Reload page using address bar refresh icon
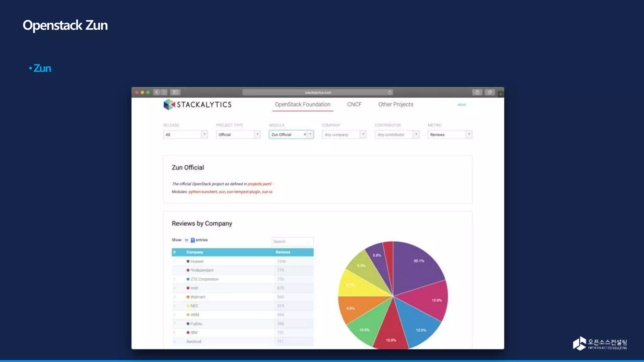This screenshot has height=362, width=644. tap(390, 92)
